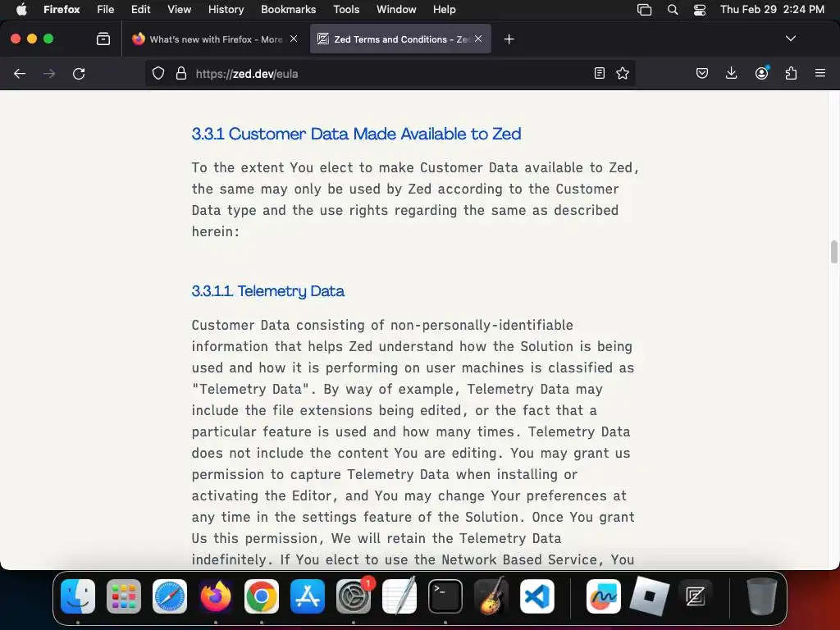Open TextEdit from the Dock
840x630 pixels.
click(399, 596)
